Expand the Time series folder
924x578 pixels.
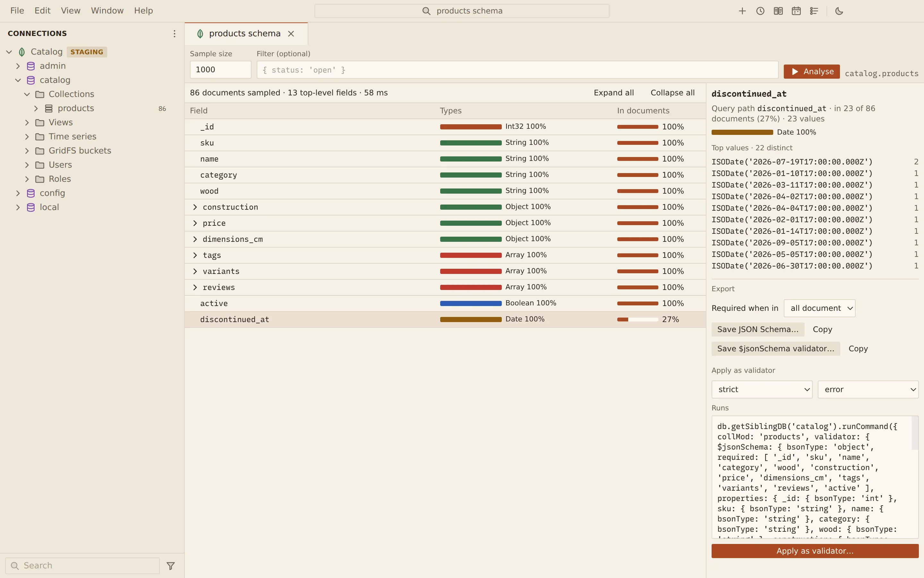tap(27, 136)
